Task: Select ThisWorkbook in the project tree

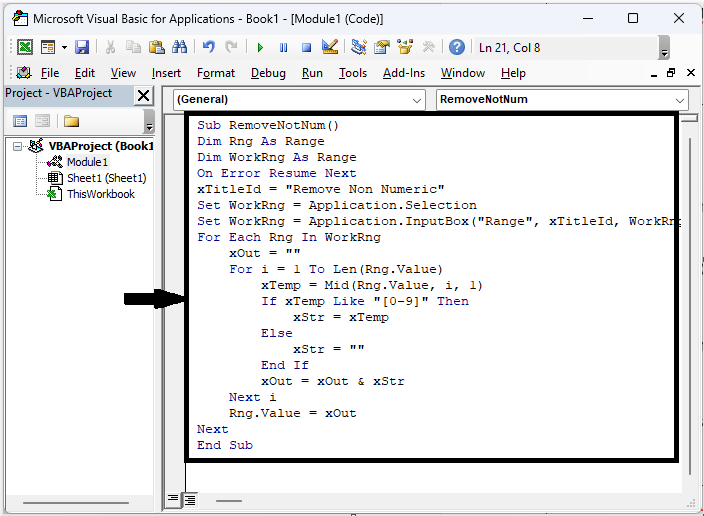Action: [100, 194]
